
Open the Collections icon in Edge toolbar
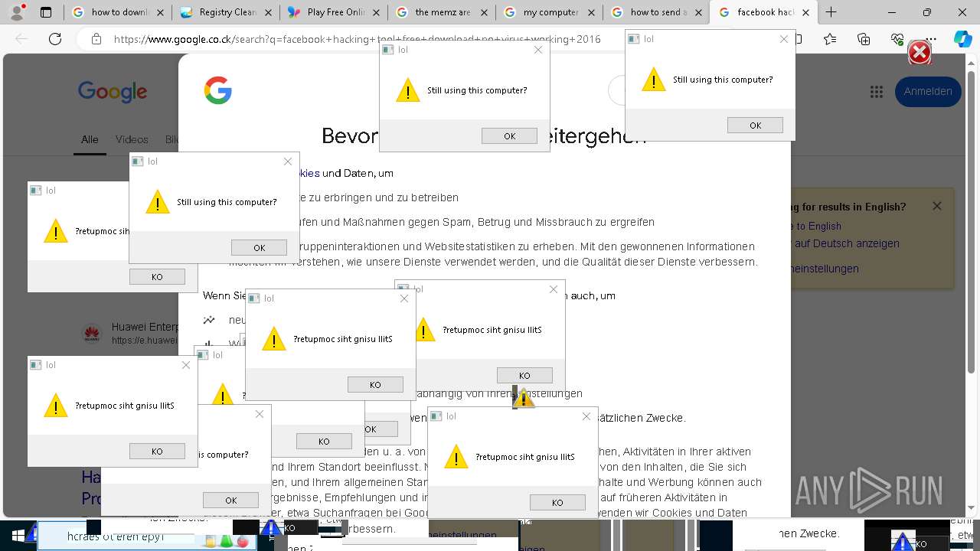click(864, 39)
